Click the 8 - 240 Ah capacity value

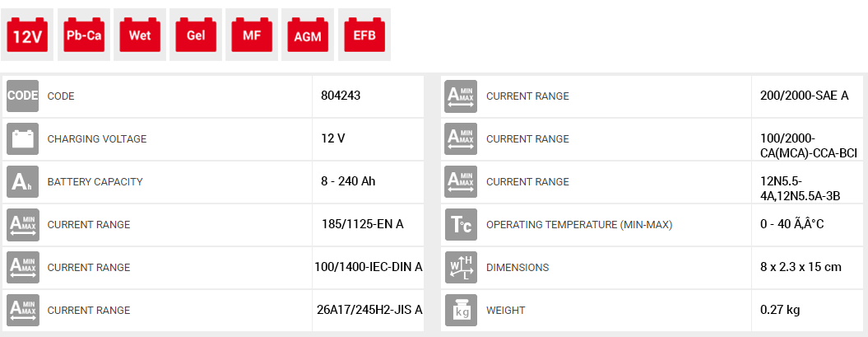348,181
